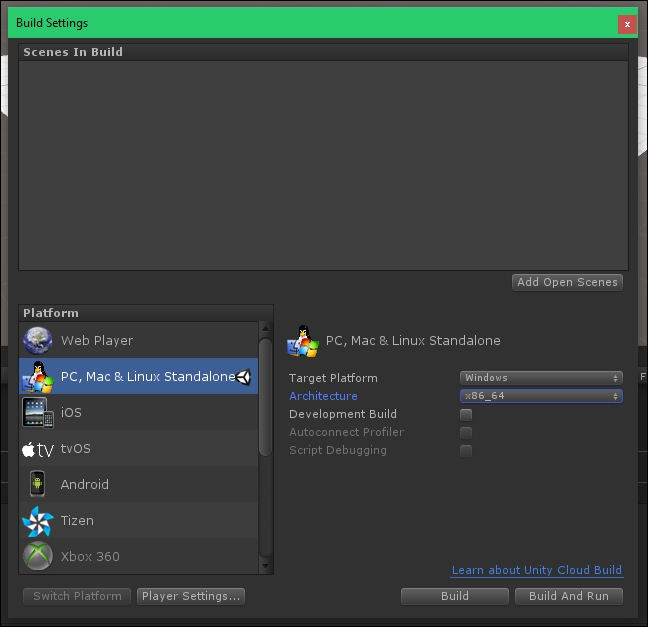Image resolution: width=648 pixels, height=627 pixels.
Task: Select Web Player platform
Action: (138, 340)
